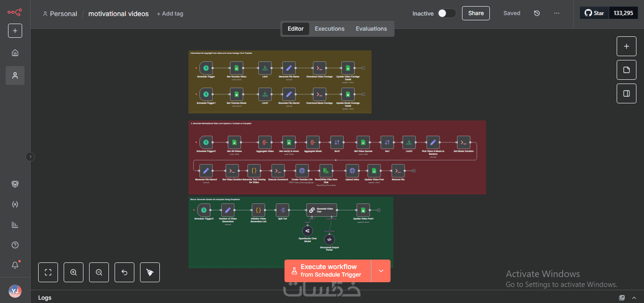Image resolution: width=644 pixels, height=303 pixels.
Task: Open the Home overview sidebar icon
Action: tap(15, 53)
